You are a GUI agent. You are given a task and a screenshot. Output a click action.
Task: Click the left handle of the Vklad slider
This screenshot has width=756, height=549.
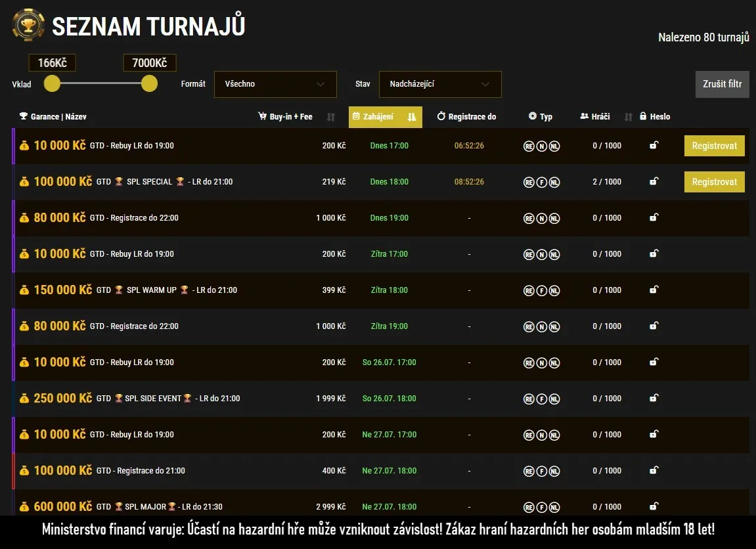[52, 84]
